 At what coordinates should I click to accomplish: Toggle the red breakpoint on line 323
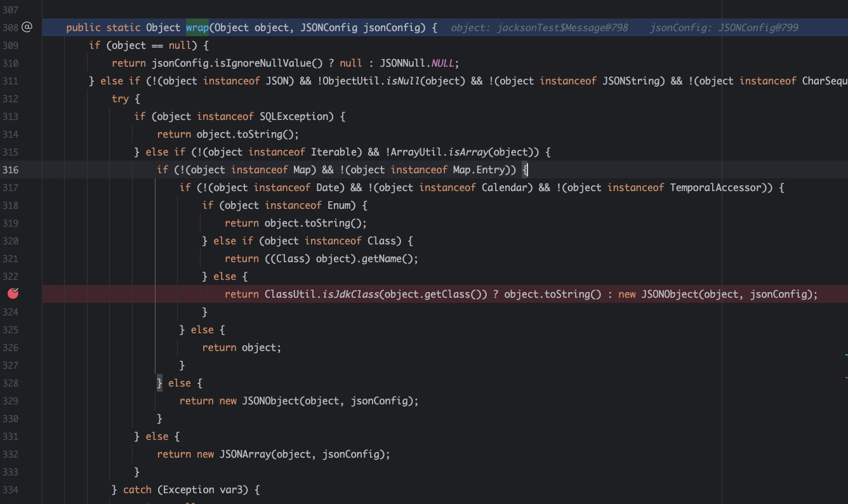coord(13,293)
